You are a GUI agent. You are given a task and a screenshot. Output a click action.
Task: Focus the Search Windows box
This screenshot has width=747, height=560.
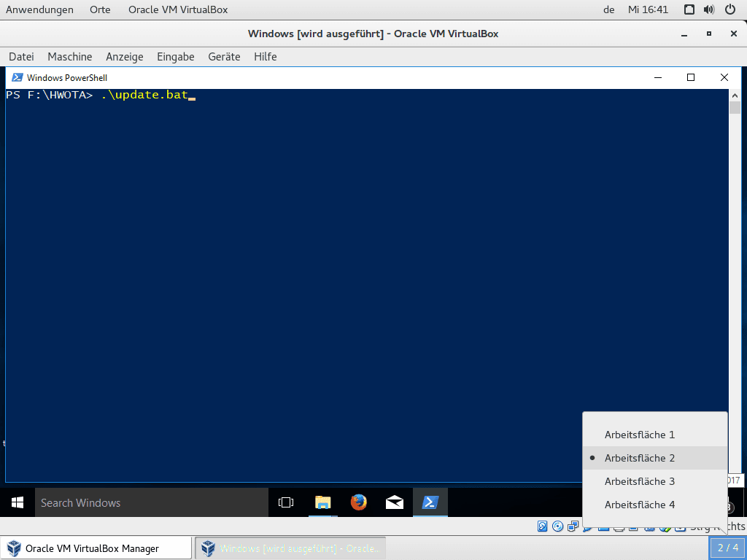(x=152, y=502)
